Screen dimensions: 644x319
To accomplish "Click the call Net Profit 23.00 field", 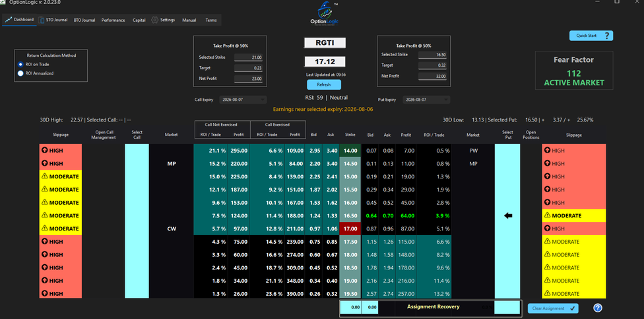I will (x=247, y=79).
